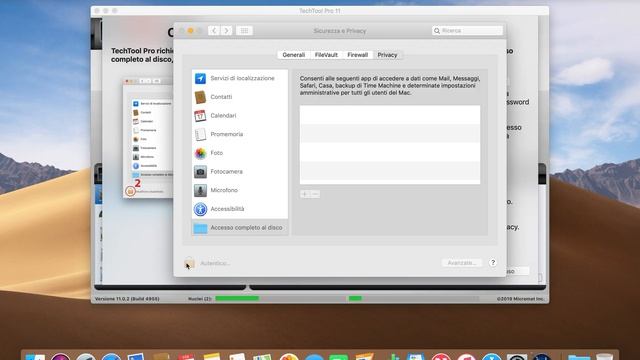Click the lock icon to authenticate
The image size is (640, 360).
tap(189, 263)
